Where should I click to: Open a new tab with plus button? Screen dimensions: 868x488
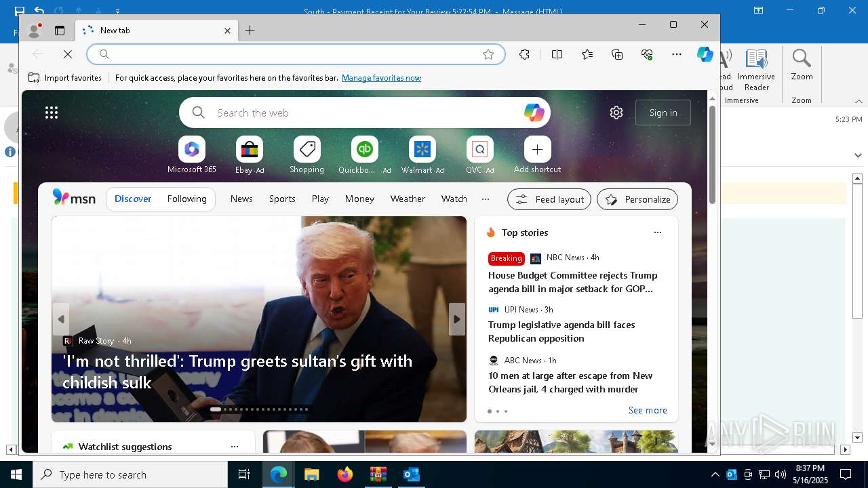(x=250, y=30)
